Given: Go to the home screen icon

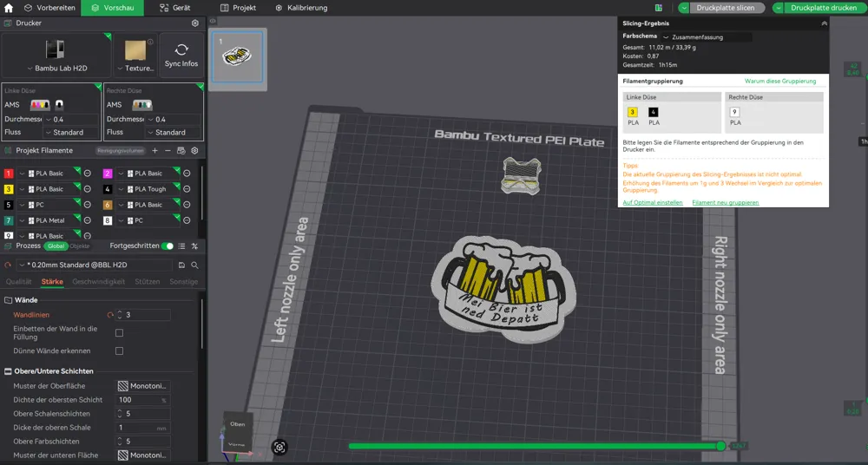Looking at the screenshot, I should [x=9, y=8].
